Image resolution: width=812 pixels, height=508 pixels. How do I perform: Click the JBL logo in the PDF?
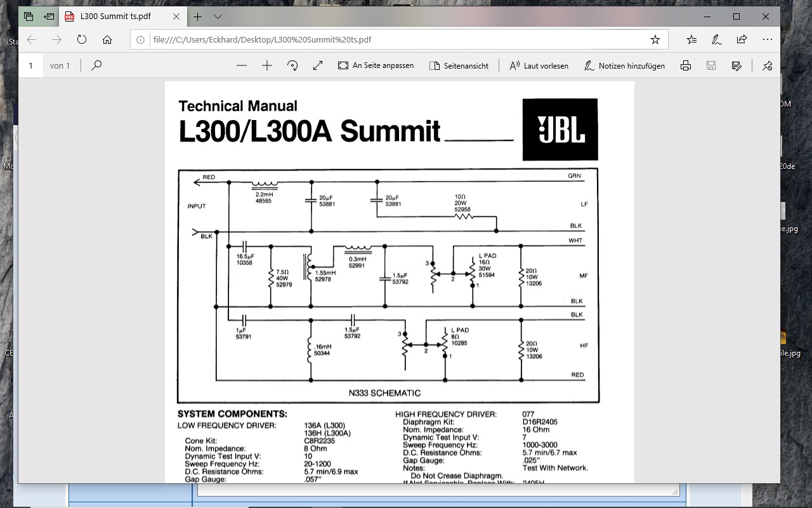pyautogui.click(x=560, y=130)
